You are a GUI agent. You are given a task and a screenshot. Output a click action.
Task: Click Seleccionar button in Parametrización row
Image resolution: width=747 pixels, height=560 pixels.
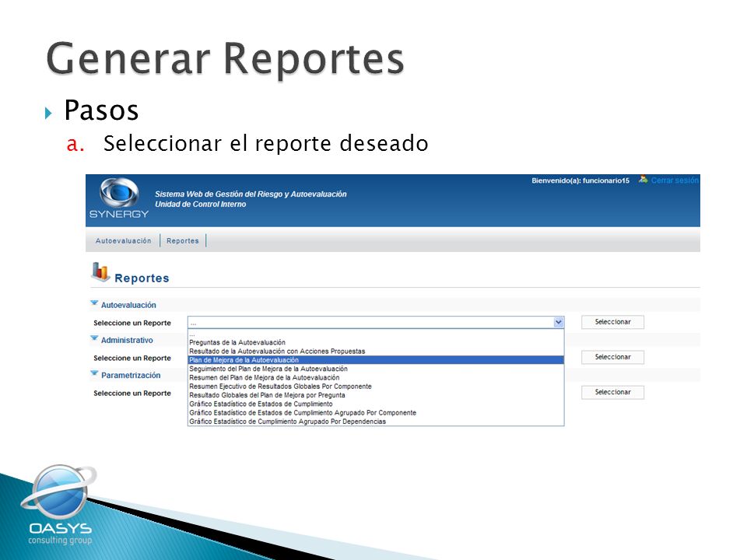(x=612, y=392)
